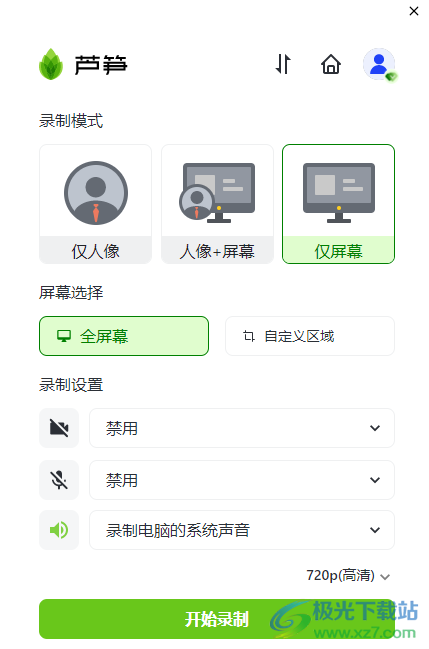Select 仅人像 recording mode

(x=96, y=204)
